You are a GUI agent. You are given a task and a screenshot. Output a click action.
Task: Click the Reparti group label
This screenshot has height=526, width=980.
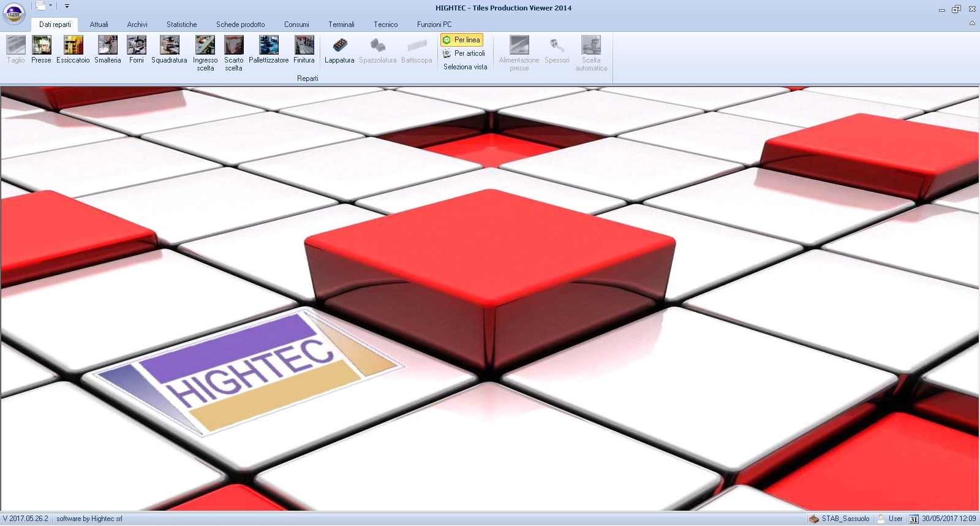pos(307,78)
